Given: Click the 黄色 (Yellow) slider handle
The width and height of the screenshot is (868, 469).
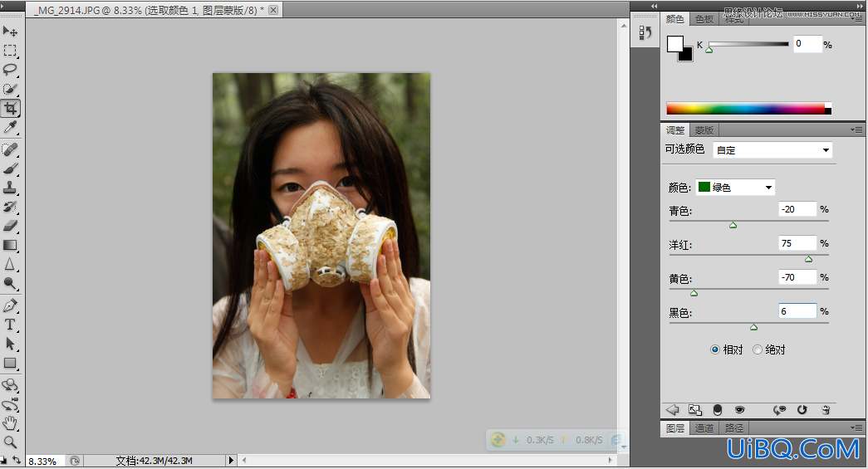Looking at the screenshot, I should pos(694,293).
